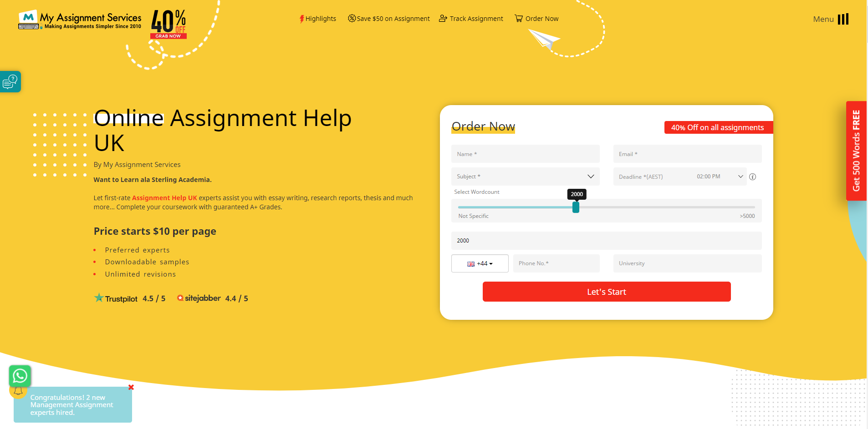The width and height of the screenshot is (868, 429).
Task: Click the wordcount slider handle
Action: [x=576, y=207]
